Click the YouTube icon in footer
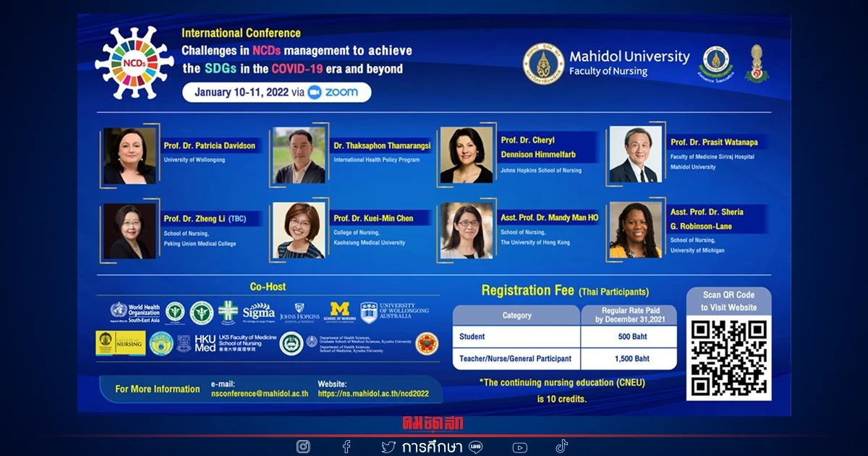The height and width of the screenshot is (456, 868). (x=519, y=447)
